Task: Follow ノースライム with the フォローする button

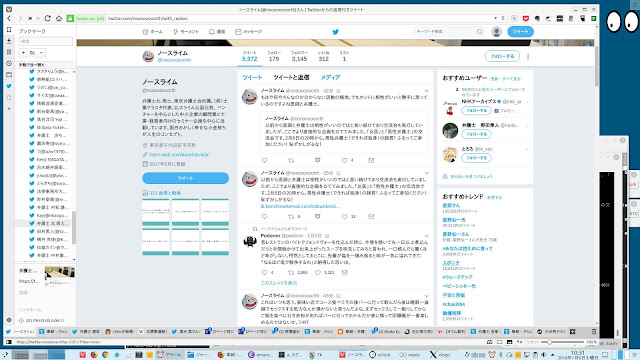Action: point(502,56)
